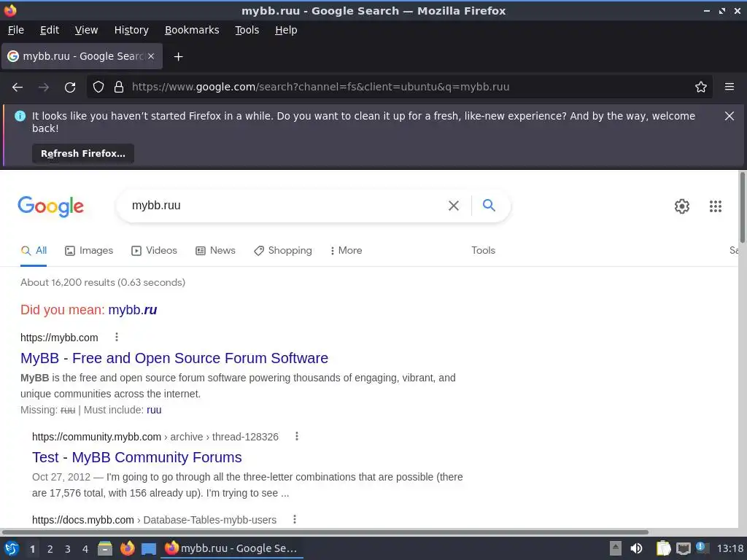
Task: Open a new tab with plus
Action: tap(178, 57)
